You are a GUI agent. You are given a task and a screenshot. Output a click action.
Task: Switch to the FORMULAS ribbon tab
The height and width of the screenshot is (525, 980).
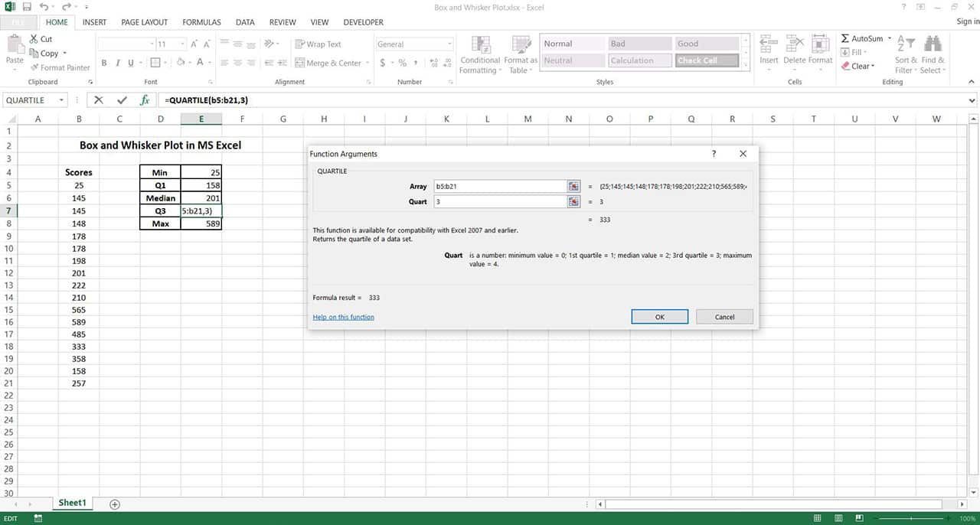[201, 22]
